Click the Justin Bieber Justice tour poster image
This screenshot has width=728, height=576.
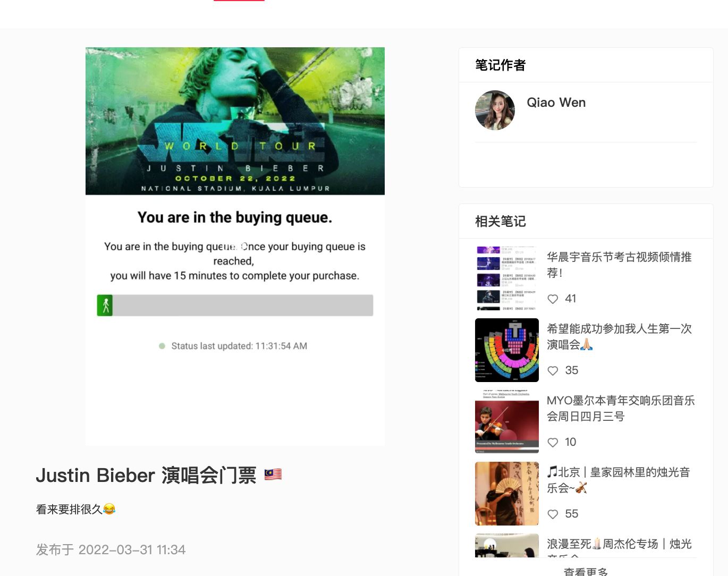pyautogui.click(x=234, y=121)
